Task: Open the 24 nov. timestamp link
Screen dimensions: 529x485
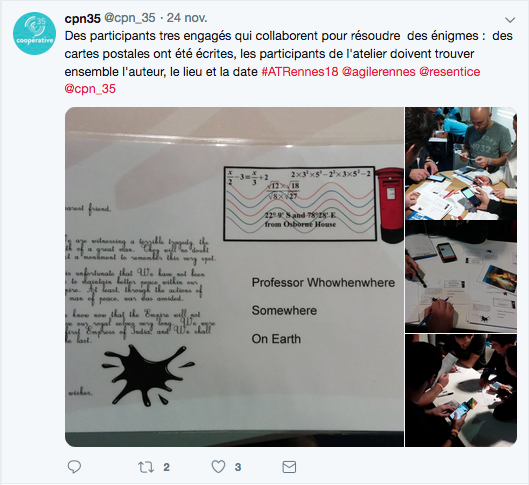Action: (187, 18)
